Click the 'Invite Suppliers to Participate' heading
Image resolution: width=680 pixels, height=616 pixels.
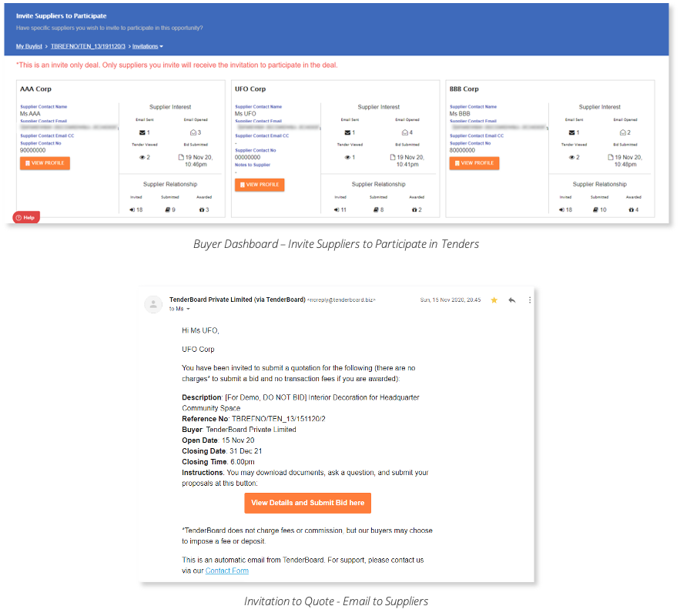point(61,16)
